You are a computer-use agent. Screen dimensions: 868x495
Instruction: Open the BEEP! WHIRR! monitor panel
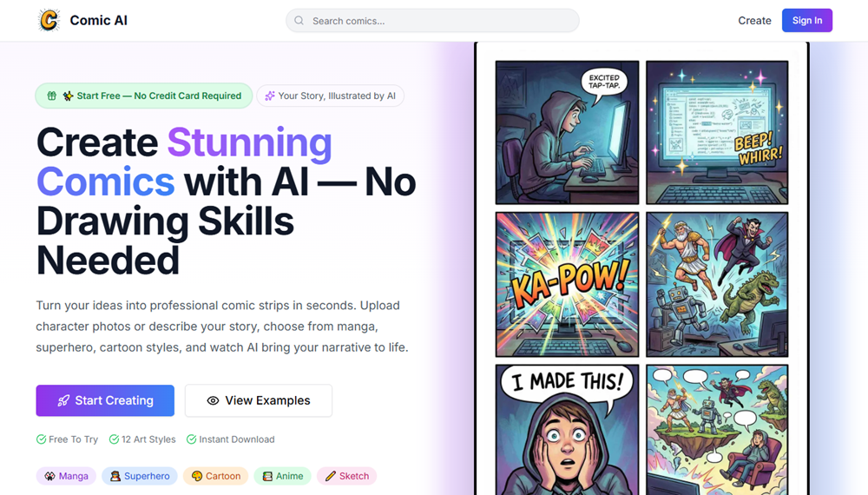(717, 132)
